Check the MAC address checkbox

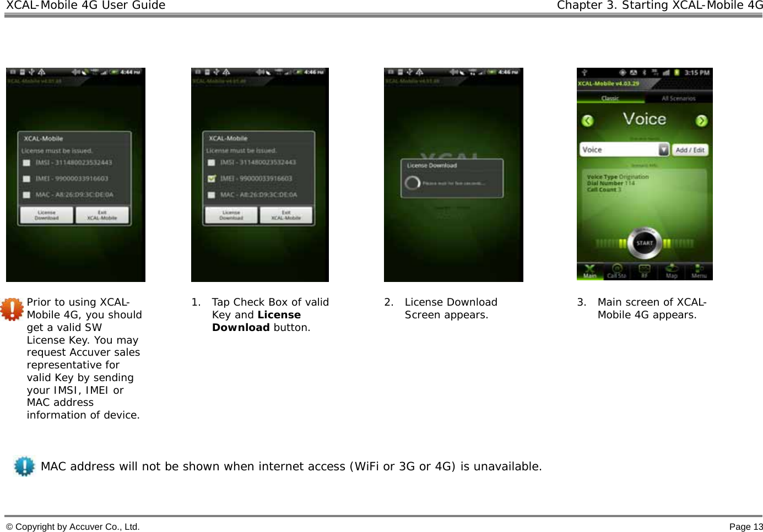[26, 194]
